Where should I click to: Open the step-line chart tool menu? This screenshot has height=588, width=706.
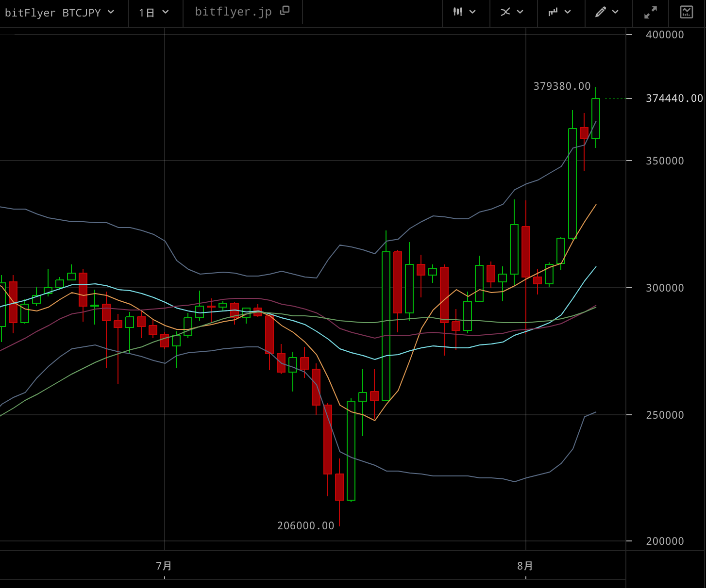(559, 12)
